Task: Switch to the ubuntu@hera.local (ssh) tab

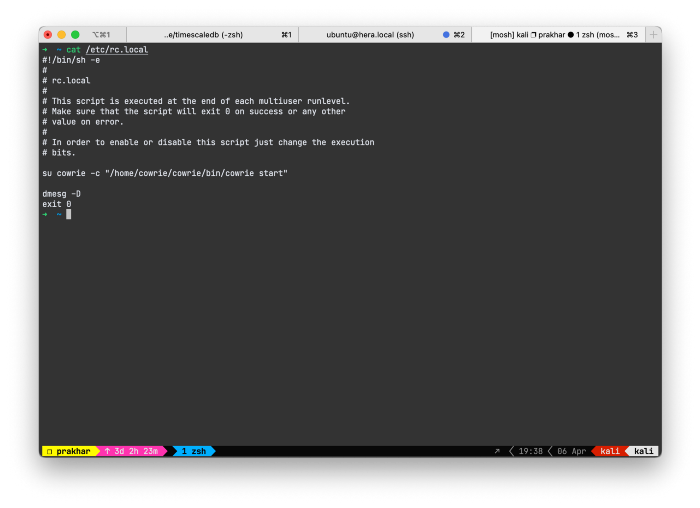Action: click(385, 35)
